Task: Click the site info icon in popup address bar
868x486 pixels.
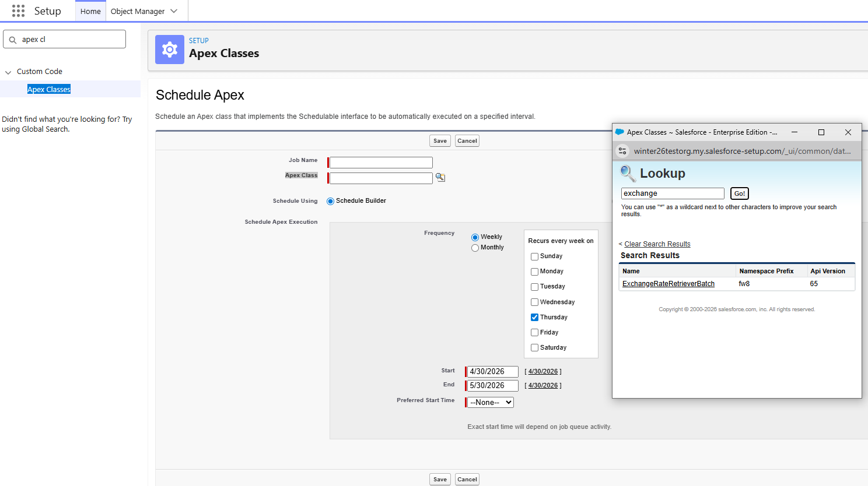Action: tap(622, 151)
